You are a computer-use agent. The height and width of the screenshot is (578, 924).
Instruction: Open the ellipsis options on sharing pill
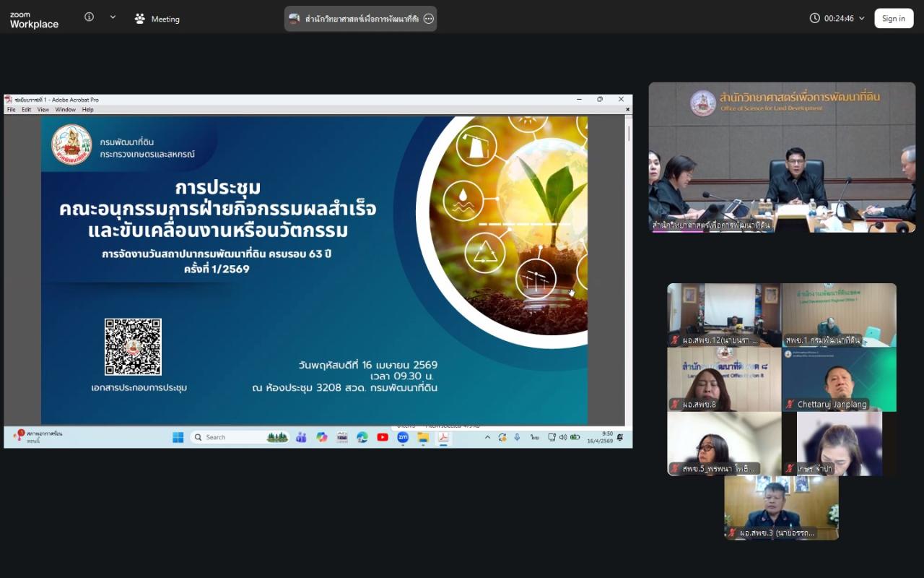coord(429,19)
